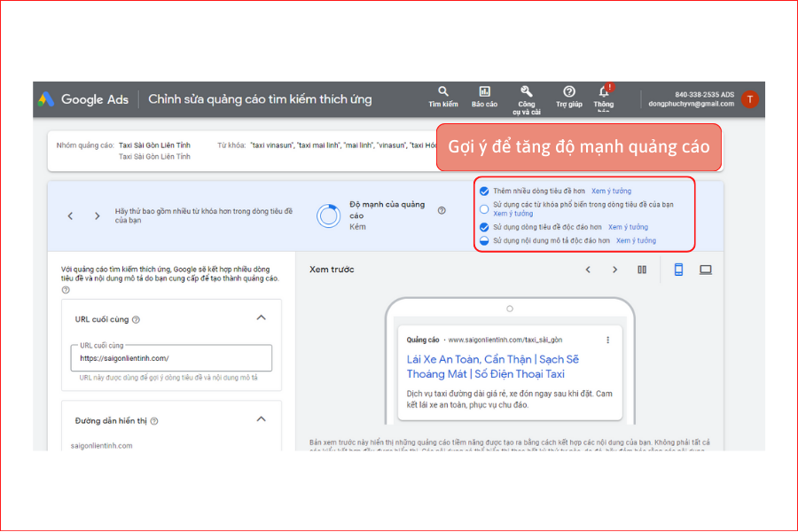Show next ad preview
The width and height of the screenshot is (798, 532).
point(614,270)
